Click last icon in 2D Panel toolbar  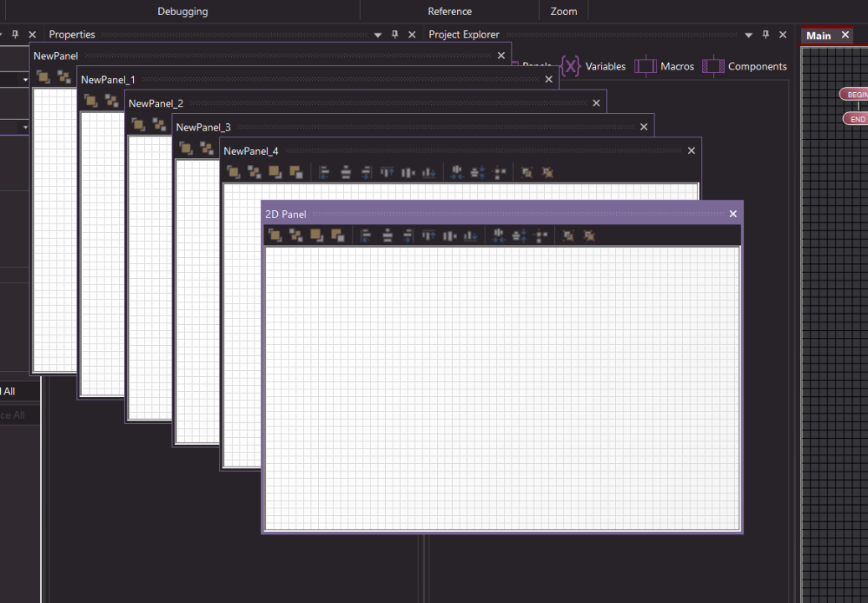(x=589, y=235)
